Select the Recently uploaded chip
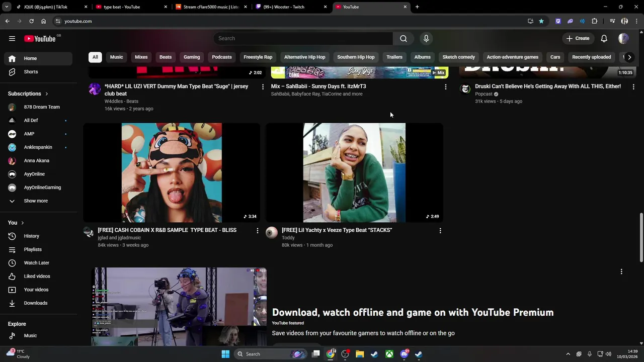Screen dimensions: 644x362 tap(591, 57)
